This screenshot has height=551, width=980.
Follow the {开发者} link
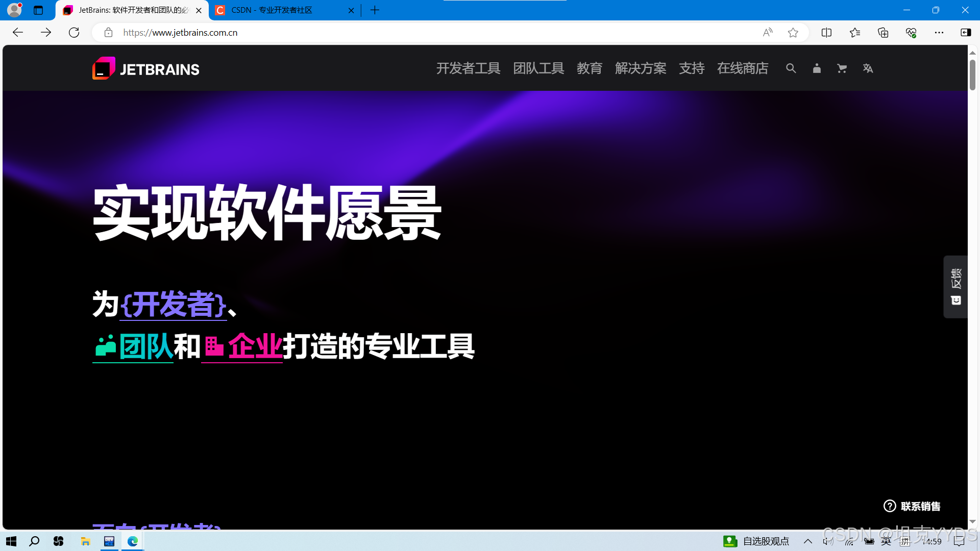tap(173, 305)
